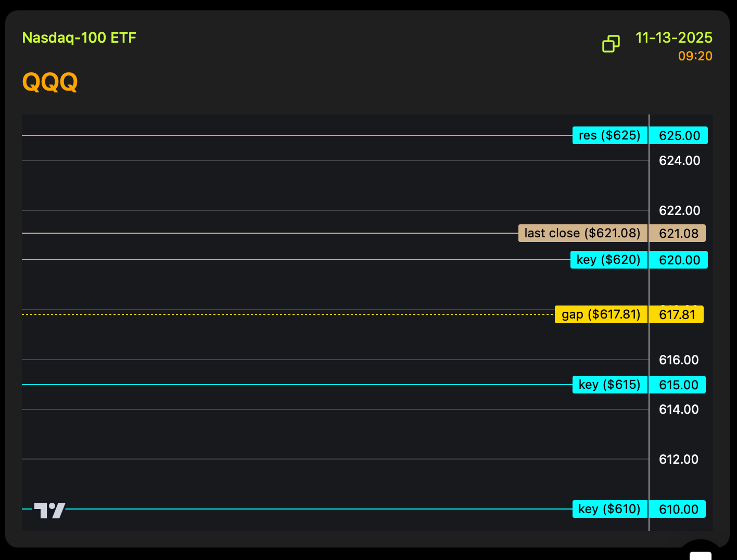
Task: Click the cyan 620.00 price axis tag
Action: pos(679,260)
